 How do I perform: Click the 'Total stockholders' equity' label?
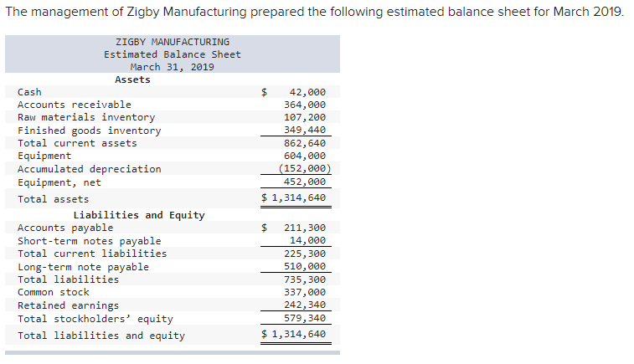(x=95, y=319)
